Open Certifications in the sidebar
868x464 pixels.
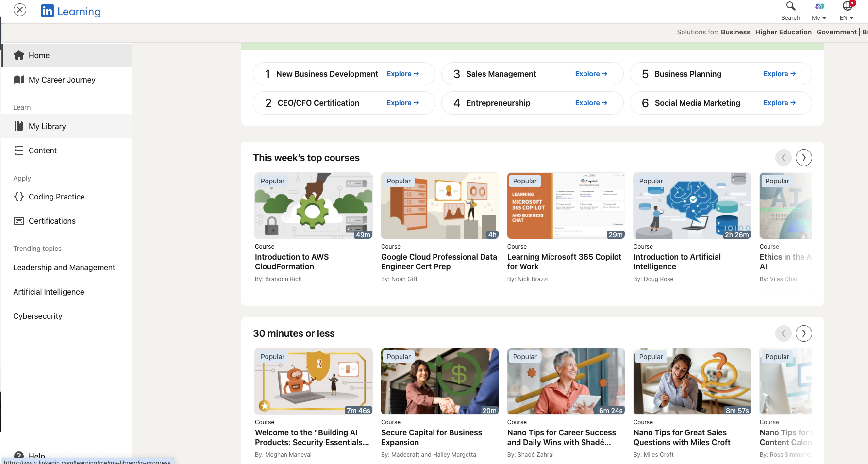[x=52, y=221]
